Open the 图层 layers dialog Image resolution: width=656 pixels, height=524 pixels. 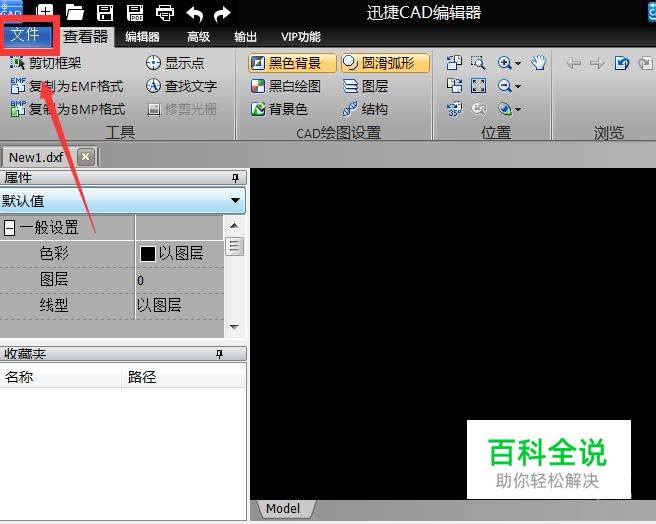(365, 86)
